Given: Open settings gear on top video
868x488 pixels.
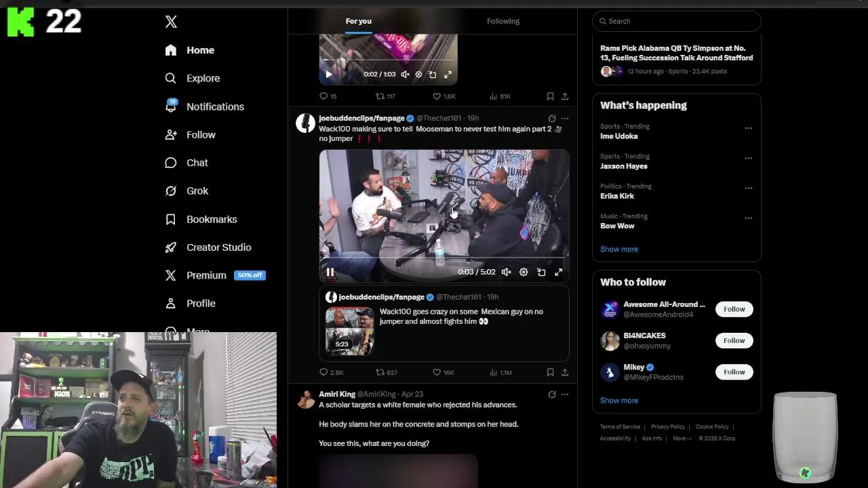Looking at the screenshot, I should 418,75.
